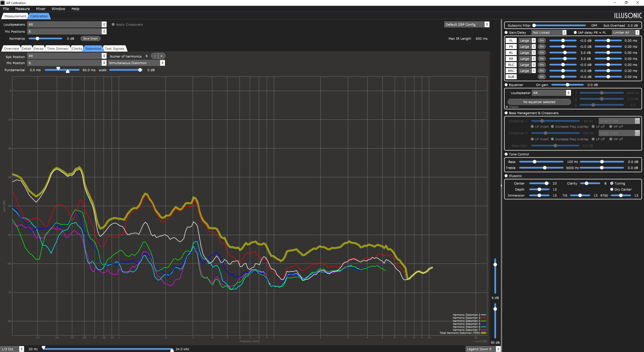Switch to the Measurement tab
644x352 pixels.
[15, 16]
